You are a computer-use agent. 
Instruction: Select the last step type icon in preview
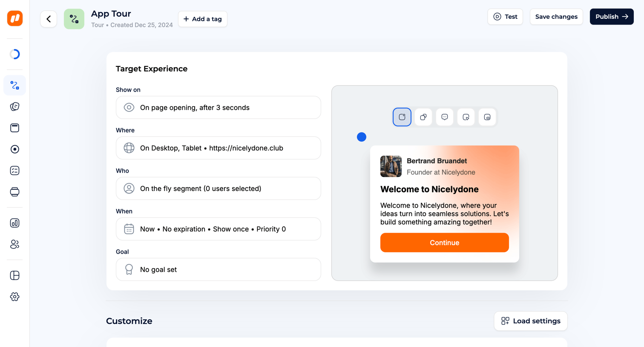coord(487,117)
